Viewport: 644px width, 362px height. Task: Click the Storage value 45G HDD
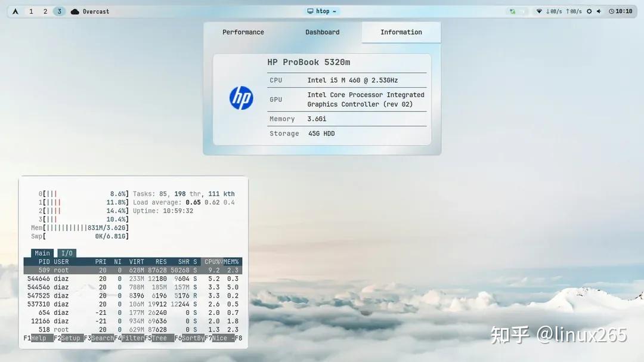[x=321, y=134]
